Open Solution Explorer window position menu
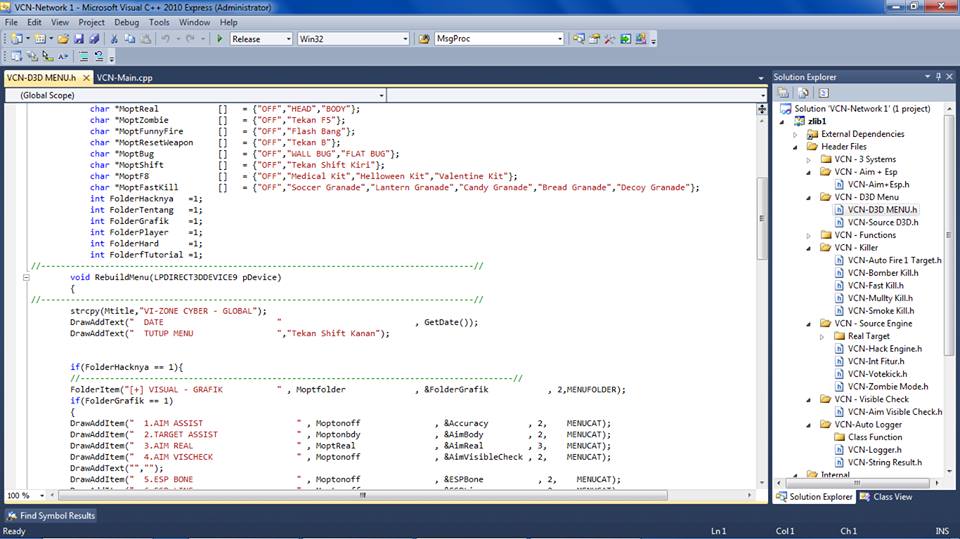Viewport: 960px width, 539px height. pos(927,77)
